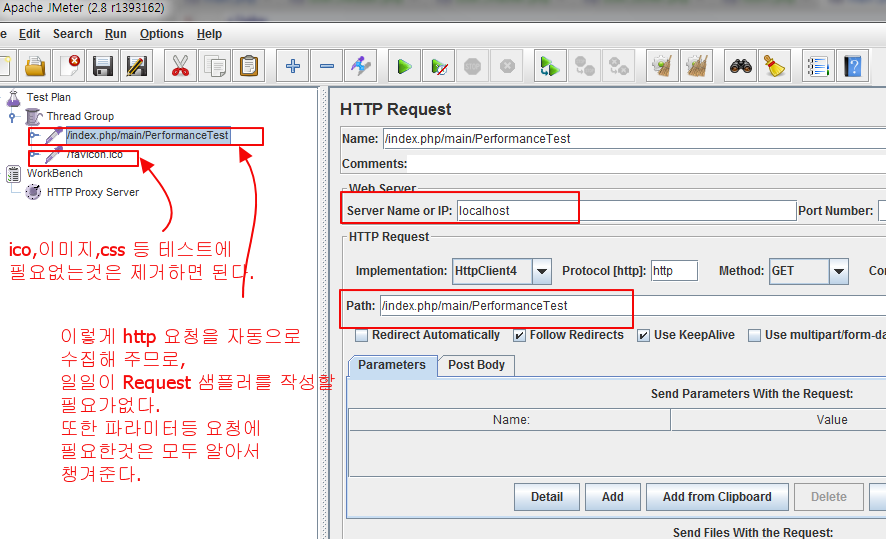Image resolution: width=886 pixels, height=539 pixels.
Task: Click the Path input field
Action: coord(633,306)
